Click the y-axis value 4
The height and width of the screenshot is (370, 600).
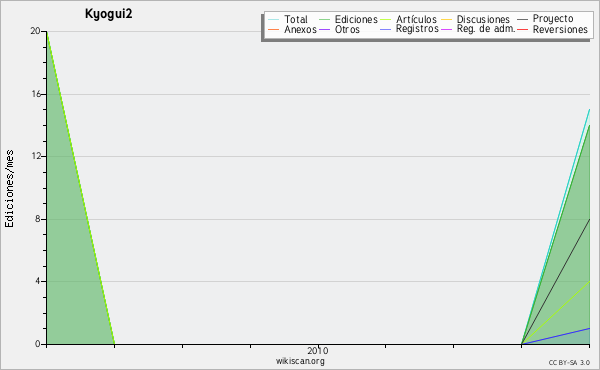point(38,281)
